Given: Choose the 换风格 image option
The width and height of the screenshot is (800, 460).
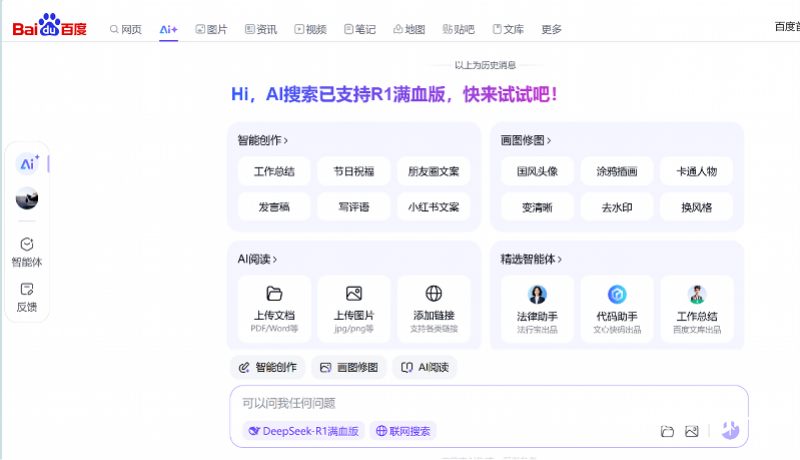Looking at the screenshot, I should (696, 207).
